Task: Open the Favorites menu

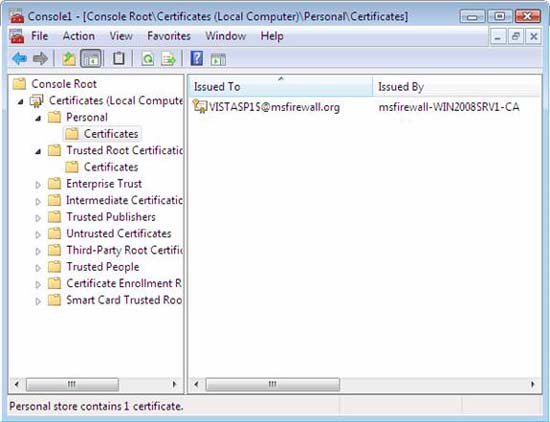Action: 169,36
